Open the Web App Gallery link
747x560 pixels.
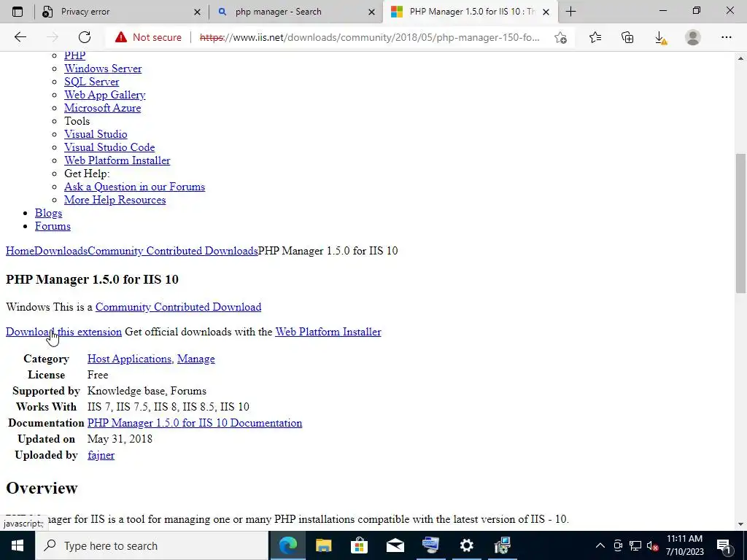point(105,95)
